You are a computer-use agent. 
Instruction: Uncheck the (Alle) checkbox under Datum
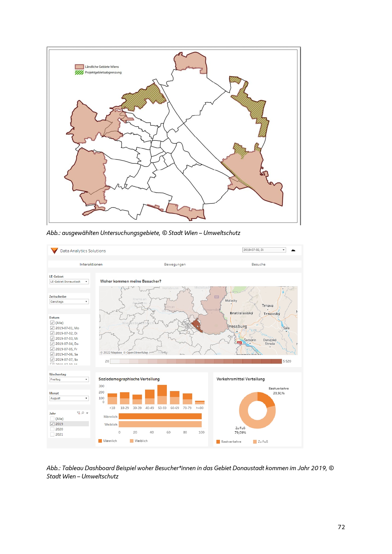[x=52, y=323]
